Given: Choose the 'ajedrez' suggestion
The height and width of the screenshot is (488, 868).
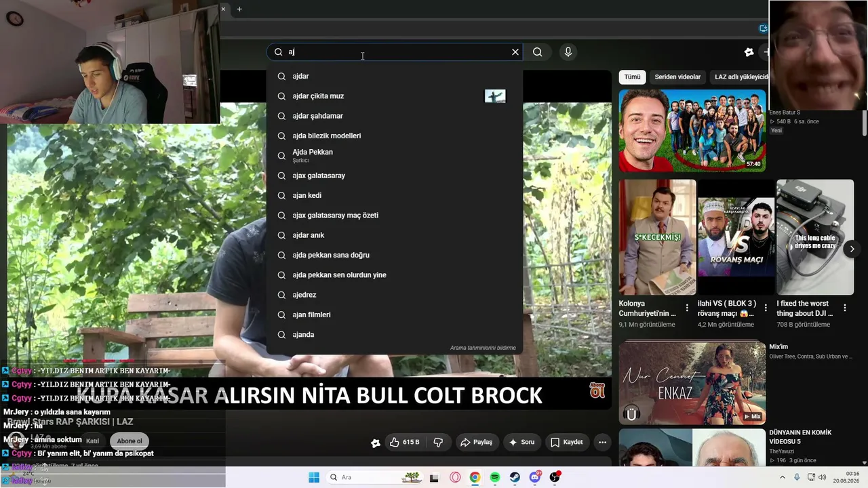Looking at the screenshot, I should point(394,295).
